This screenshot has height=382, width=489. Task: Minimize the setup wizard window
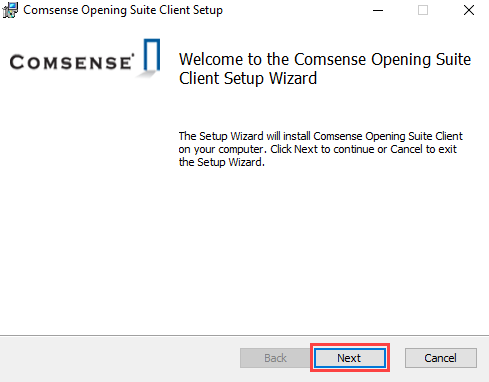coord(378,10)
